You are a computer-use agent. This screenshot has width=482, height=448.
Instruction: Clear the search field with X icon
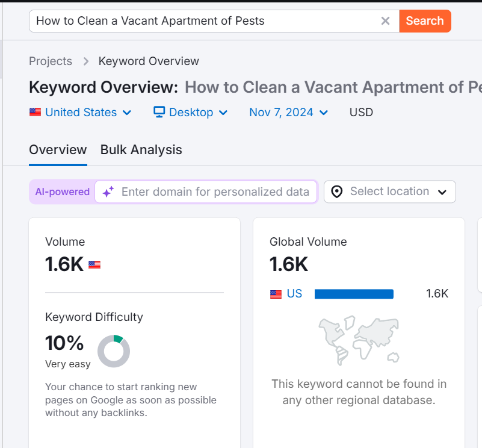click(x=386, y=21)
